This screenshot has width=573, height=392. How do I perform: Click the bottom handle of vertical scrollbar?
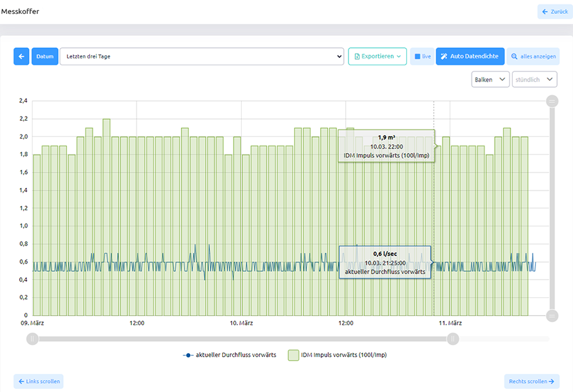coord(552,316)
